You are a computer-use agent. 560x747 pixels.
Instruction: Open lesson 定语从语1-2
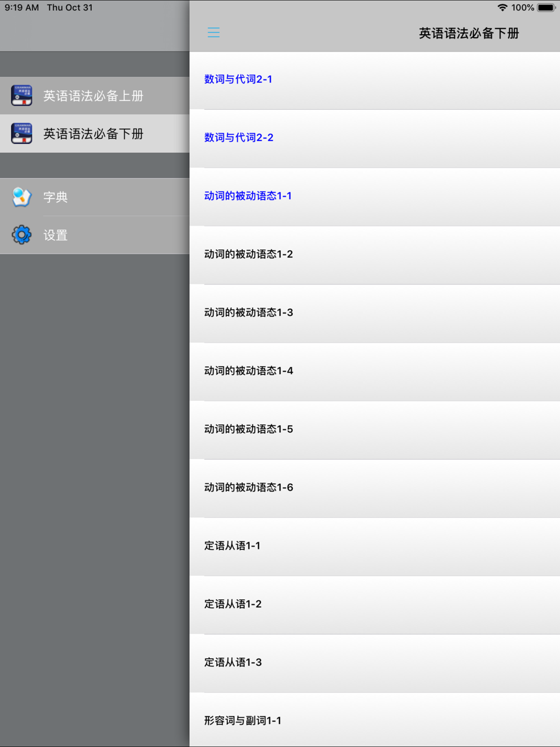click(375, 604)
